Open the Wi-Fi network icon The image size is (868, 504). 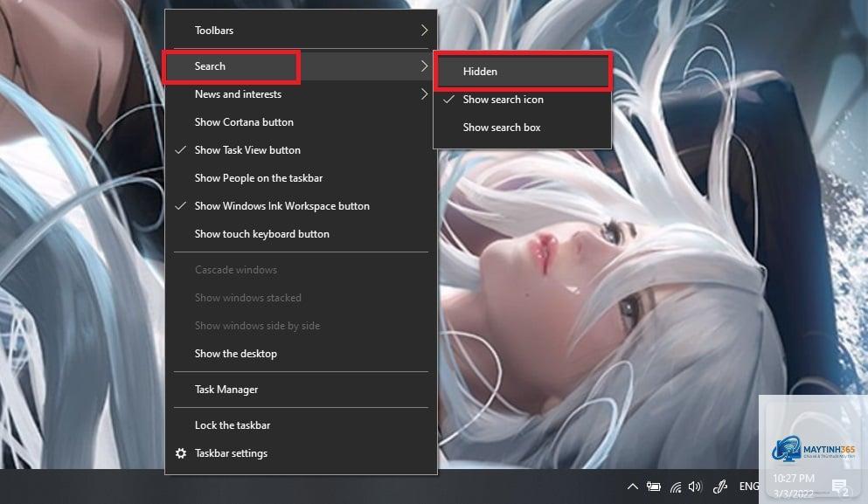tap(676, 487)
